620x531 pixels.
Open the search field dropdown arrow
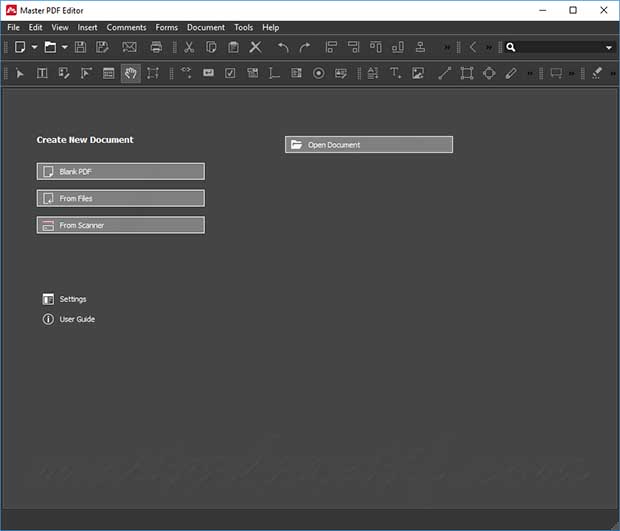[609, 48]
